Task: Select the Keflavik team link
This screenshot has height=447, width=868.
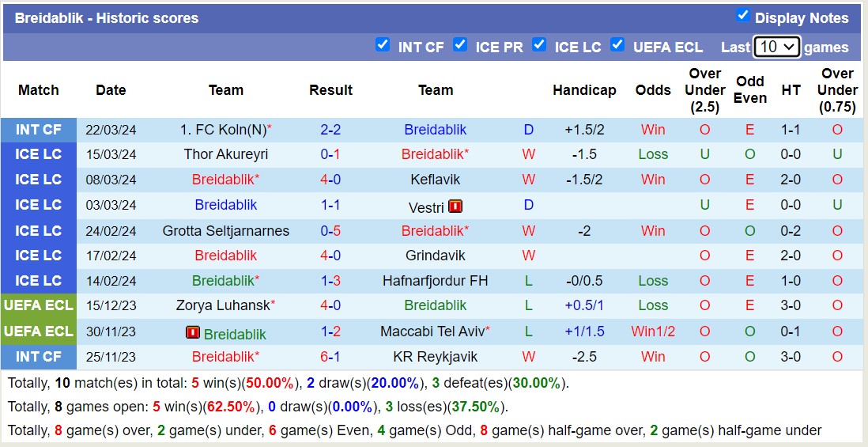Action: (435, 180)
